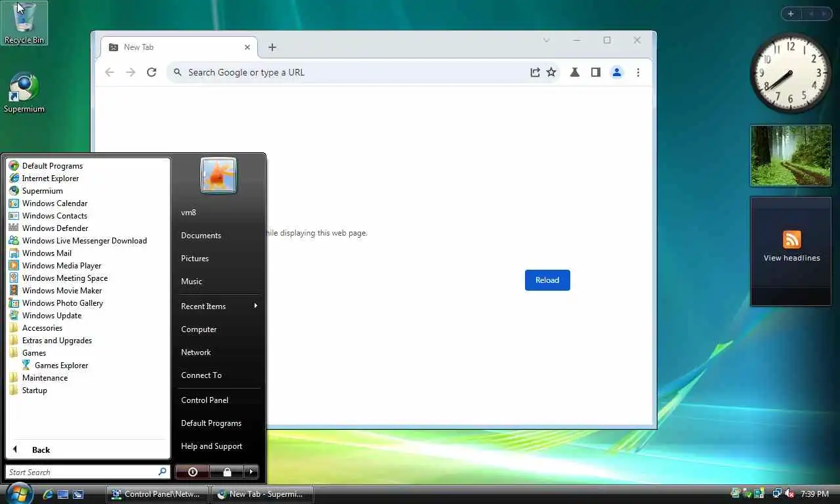
Task: Launch Supermium from the Start menu list
Action: 35,191
